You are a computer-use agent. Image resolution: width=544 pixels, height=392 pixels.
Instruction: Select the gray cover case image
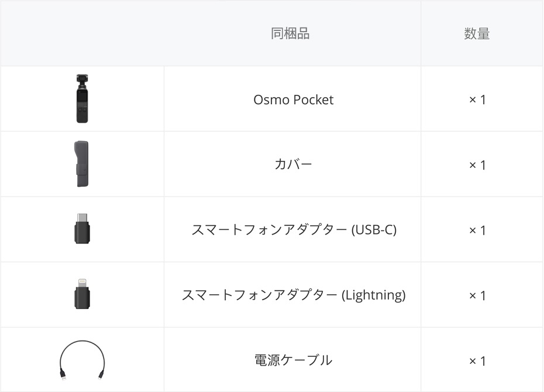coord(81,164)
